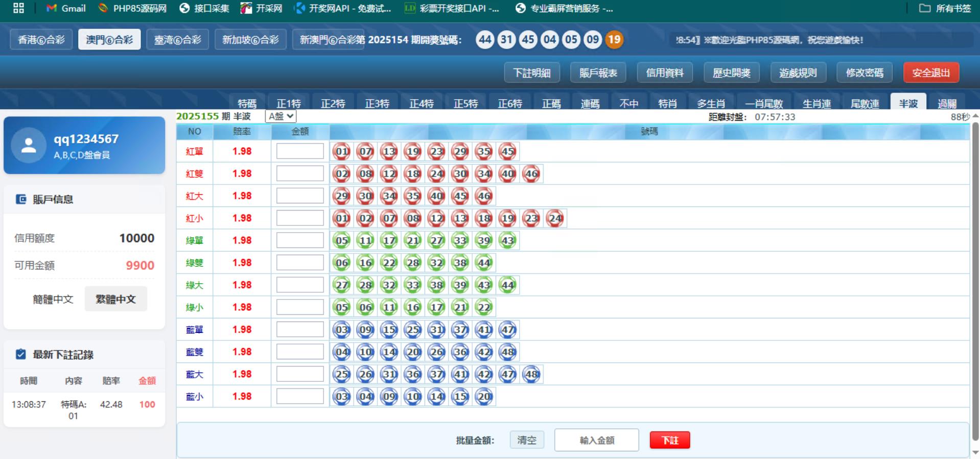
Task: Click the 紅單 amount input field
Action: click(300, 151)
